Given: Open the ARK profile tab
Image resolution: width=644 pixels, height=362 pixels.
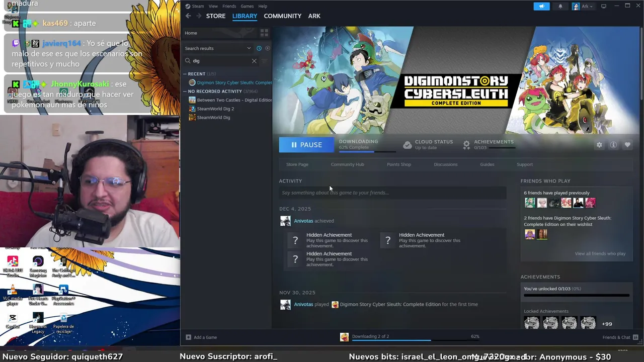Looking at the screenshot, I should pos(314,16).
